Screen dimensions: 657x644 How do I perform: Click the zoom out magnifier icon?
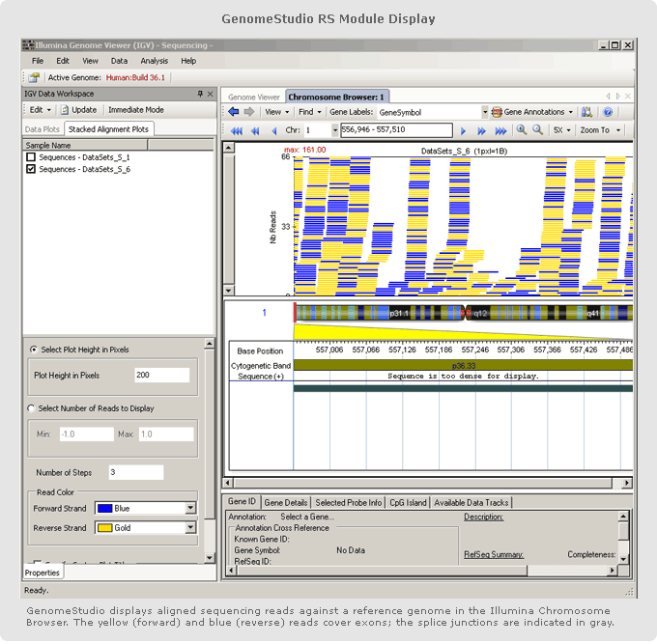537,129
